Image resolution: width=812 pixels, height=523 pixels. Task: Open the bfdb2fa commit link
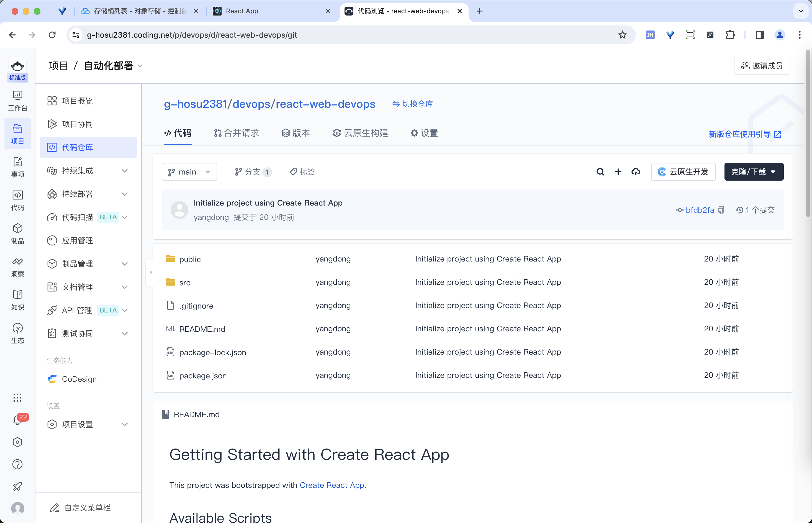point(700,210)
